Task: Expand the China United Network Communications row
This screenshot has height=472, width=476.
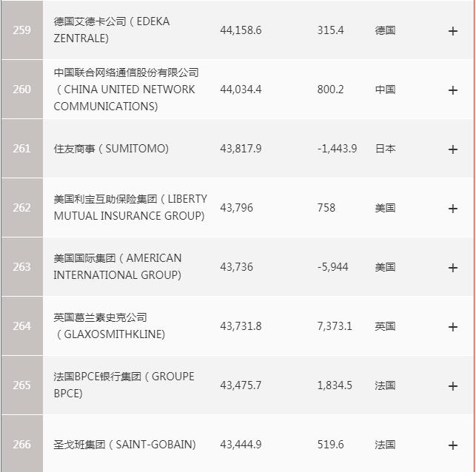Action: pyautogui.click(x=453, y=90)
